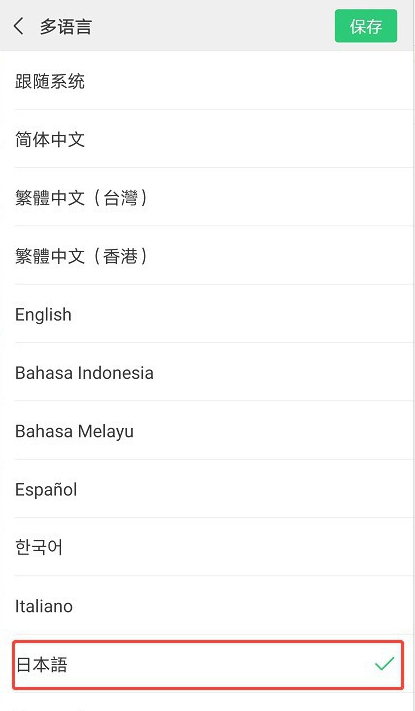Click the 日本語 text label

[x=42, y=665]
